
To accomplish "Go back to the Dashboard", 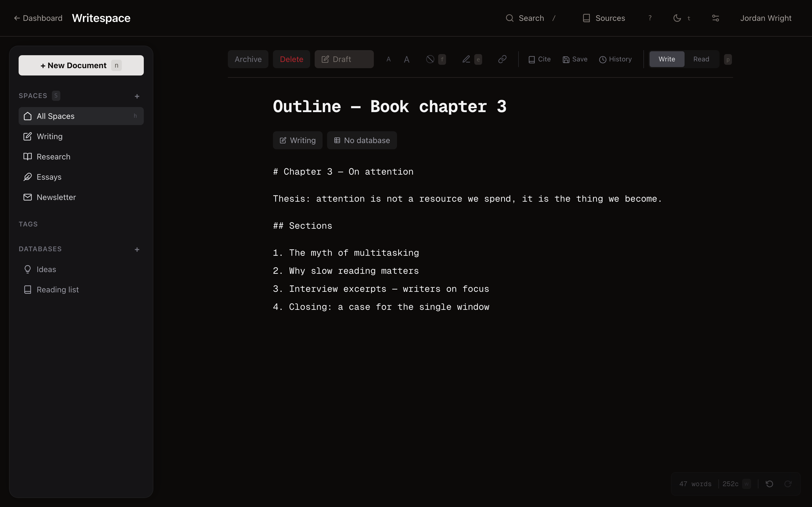I will [37, 18].
